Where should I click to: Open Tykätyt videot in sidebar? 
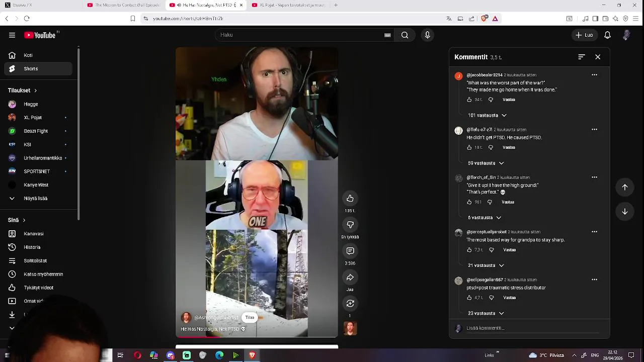click(38, 288)
